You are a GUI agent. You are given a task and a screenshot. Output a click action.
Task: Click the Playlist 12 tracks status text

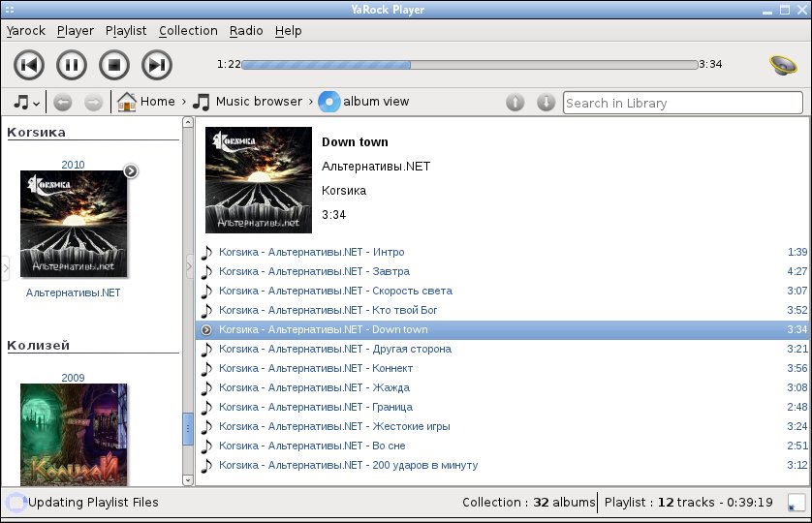tap(688, 503)
